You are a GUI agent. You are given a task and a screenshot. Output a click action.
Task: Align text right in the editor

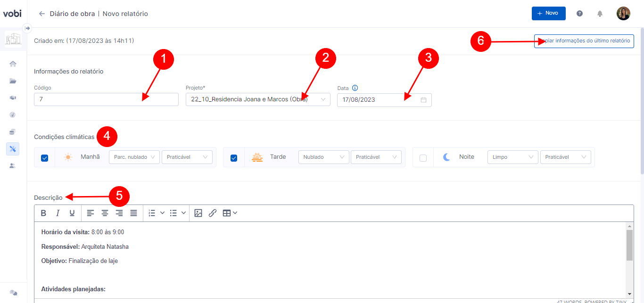pos(119,213)
